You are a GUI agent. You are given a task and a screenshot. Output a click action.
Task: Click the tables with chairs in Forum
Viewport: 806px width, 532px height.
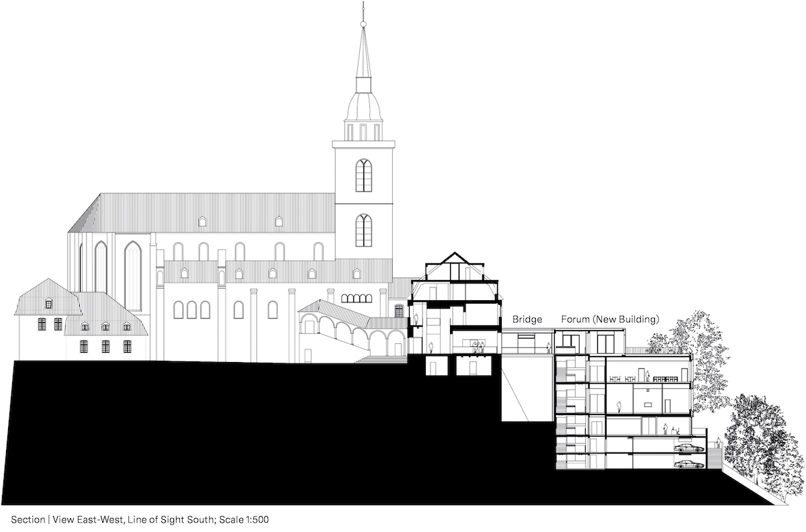point(623,380)
